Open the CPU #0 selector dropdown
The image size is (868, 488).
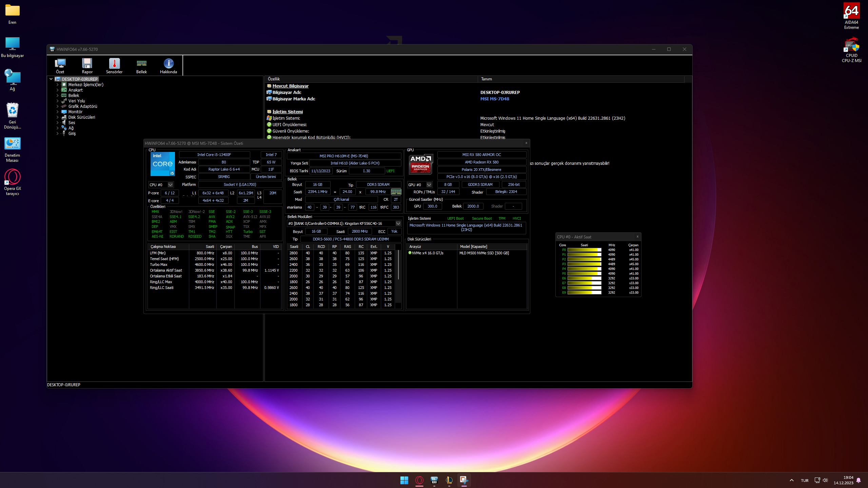coord(170,185)
